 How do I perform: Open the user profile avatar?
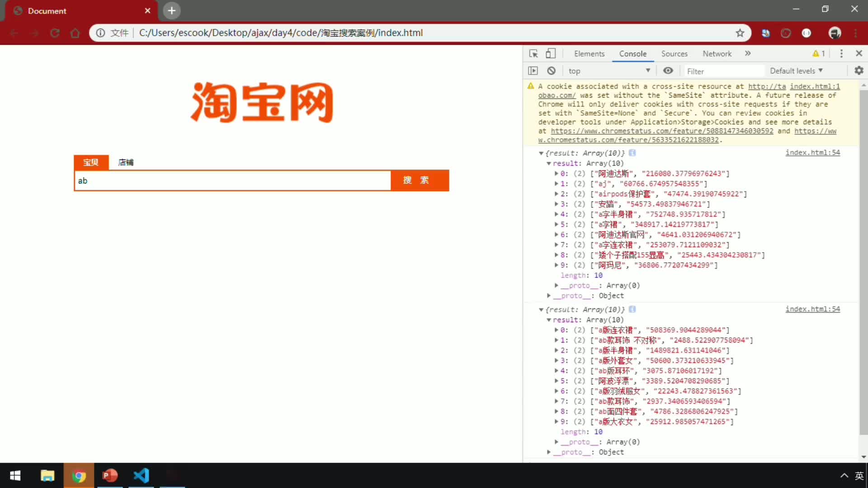[x=835, y=33]
